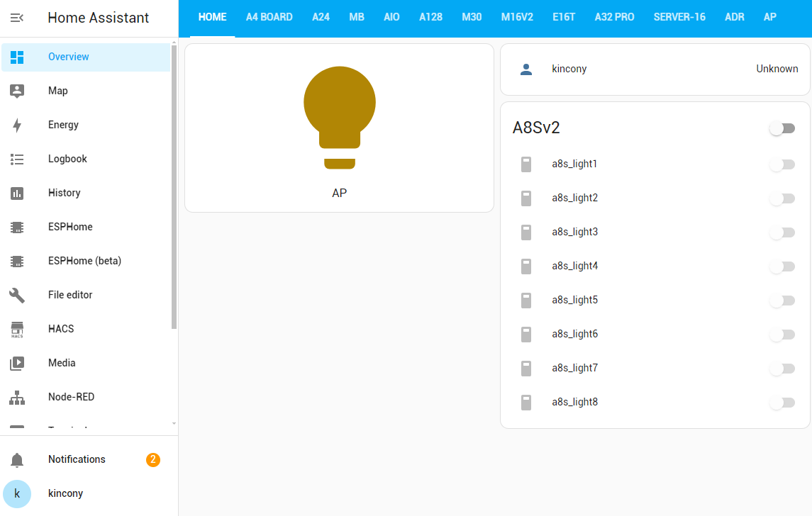Open History via the chart icon
812x516 pixels.
[17, 193]
